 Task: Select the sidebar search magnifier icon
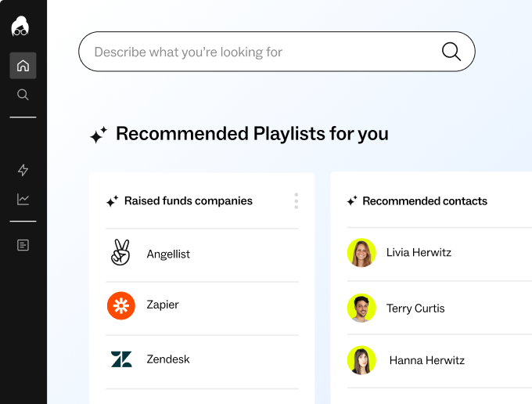23,95
